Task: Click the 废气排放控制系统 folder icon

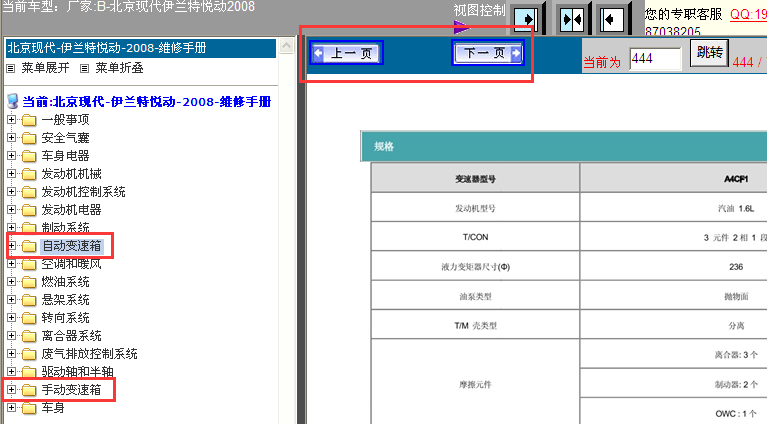Action: 29,354
